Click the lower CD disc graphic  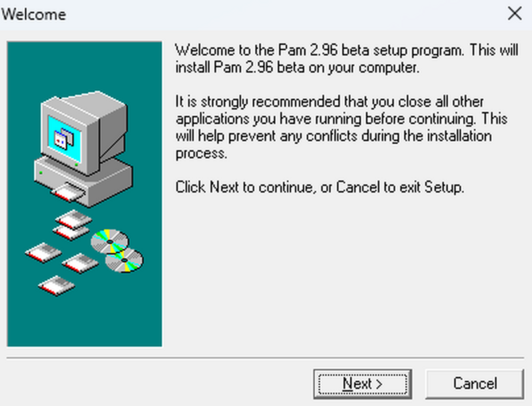124,260
